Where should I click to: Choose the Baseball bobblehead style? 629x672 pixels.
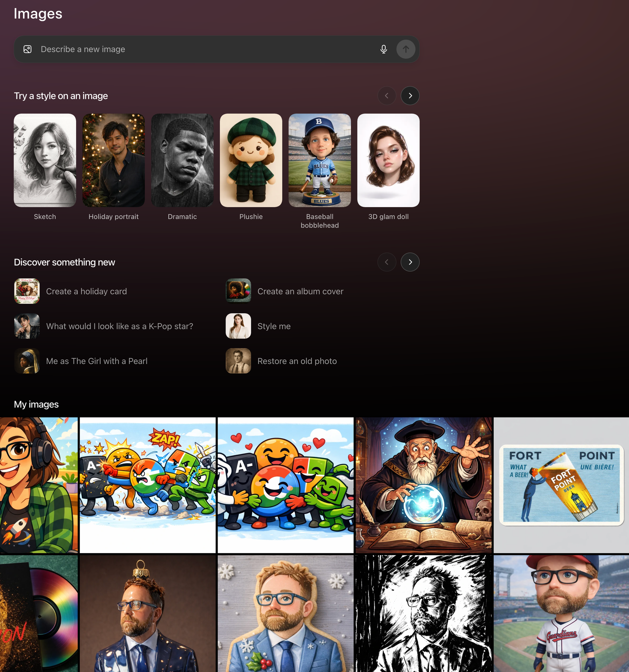tap(320, 160)
